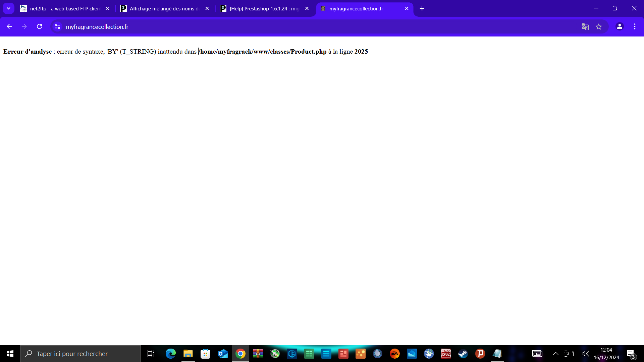Click the Taper ici pour rechercher box

click(80, 354)
